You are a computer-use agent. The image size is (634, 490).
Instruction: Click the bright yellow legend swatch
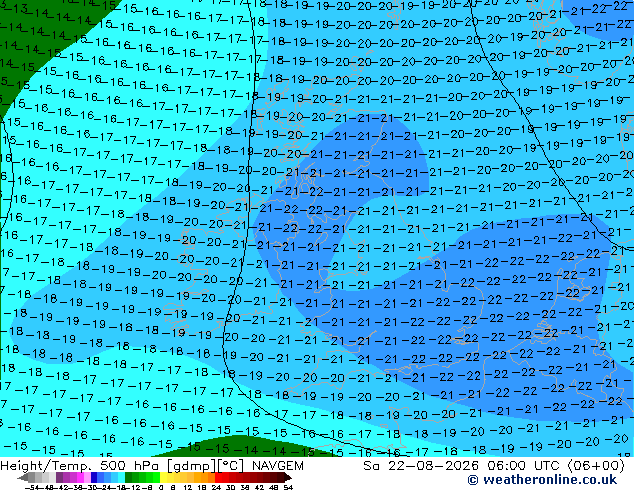(163, 477)
